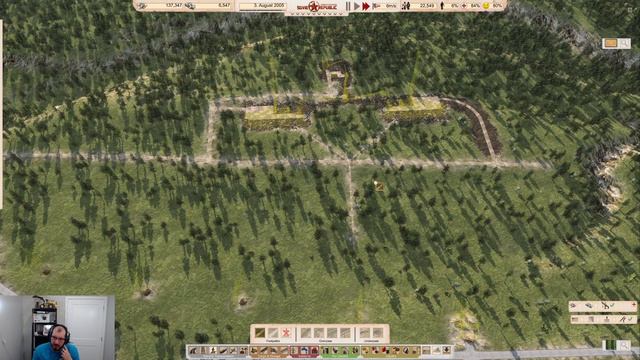Screen dimensions: 640x360
Task: Select the right yellow construction site on the map
Action: point(414,109)
